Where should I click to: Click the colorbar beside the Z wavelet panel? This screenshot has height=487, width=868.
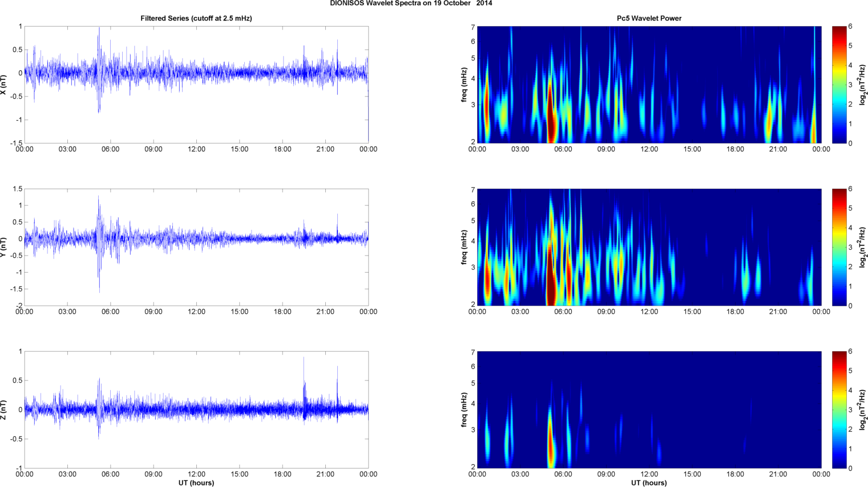click(x=839, y=409)
